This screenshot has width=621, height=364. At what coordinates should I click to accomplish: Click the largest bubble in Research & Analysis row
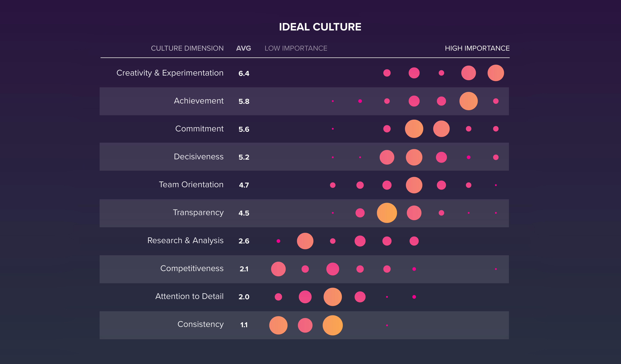pyautogui.click(x=305, y=241)
